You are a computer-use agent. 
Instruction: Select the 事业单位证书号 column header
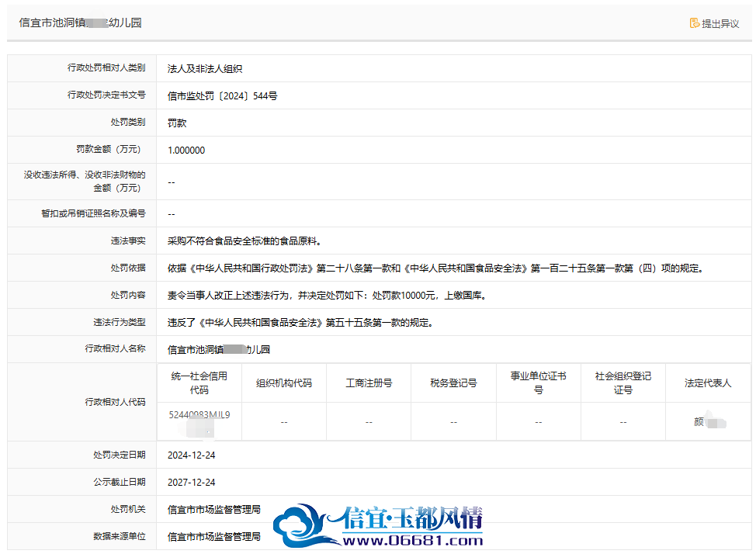click(x=539, y=383)
